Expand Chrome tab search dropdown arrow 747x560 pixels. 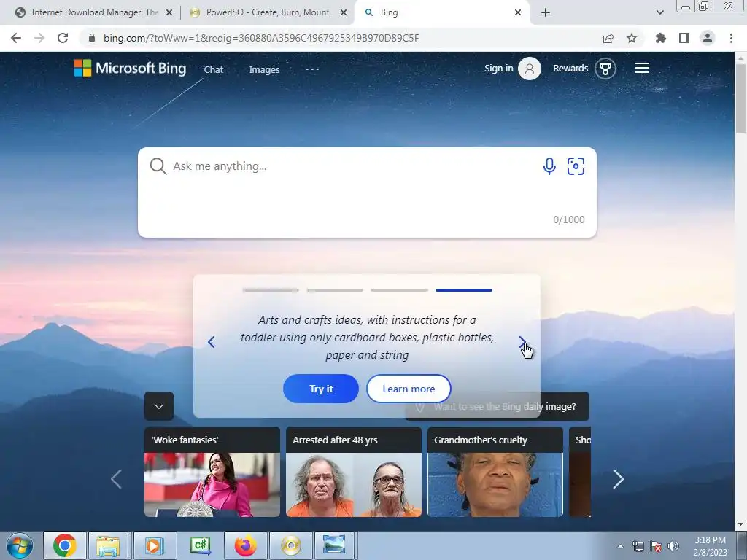pyautogui.click(x=659, y=12)
